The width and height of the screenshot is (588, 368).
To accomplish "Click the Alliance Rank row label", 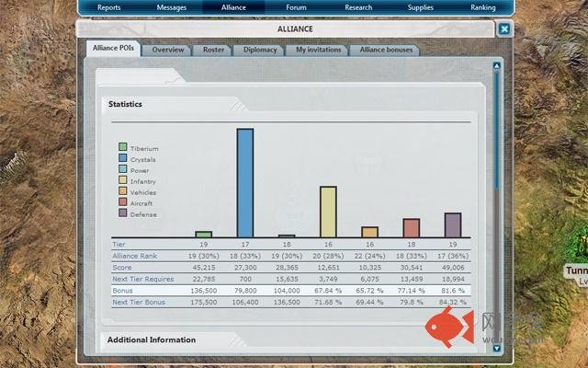I will 135,256.
